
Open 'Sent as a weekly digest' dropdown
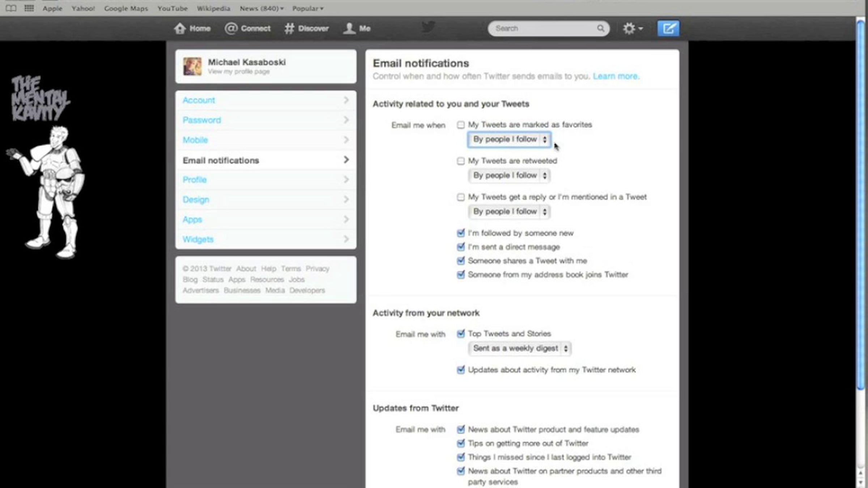point(519,348)
